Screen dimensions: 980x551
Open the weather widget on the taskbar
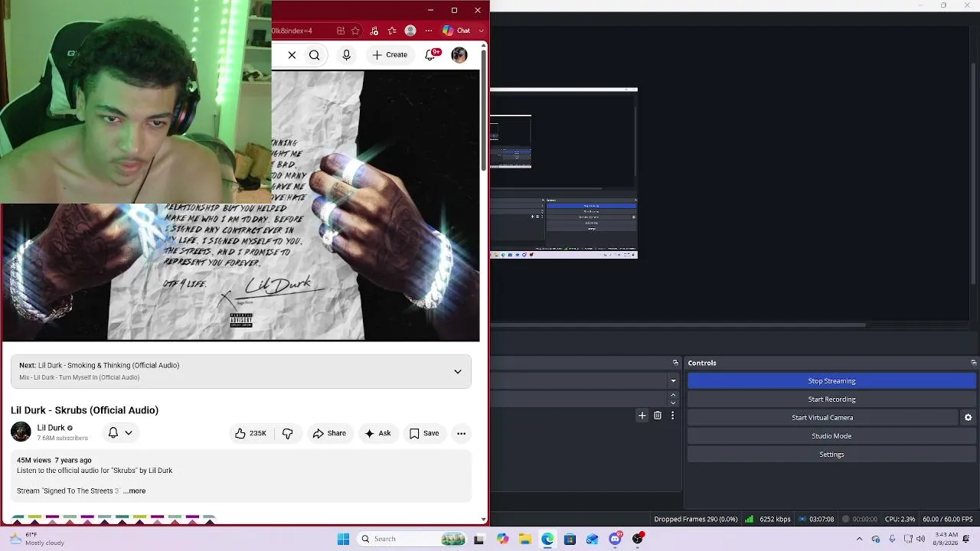pyautogui.click(x=35, y=539)
